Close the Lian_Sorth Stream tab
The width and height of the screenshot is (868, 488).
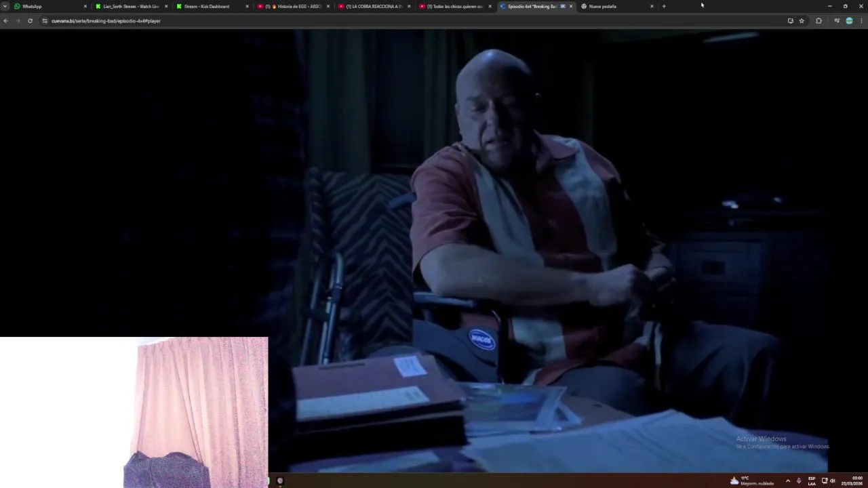(x=166, y=6)
